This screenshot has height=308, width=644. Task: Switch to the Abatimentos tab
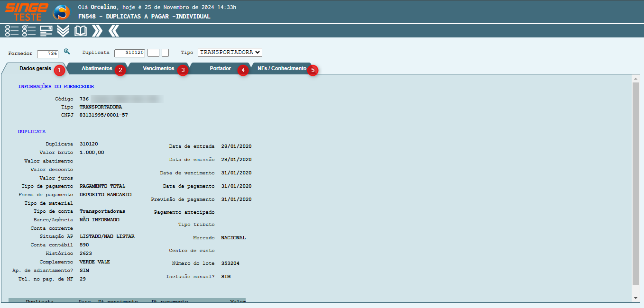click(97, 68)
